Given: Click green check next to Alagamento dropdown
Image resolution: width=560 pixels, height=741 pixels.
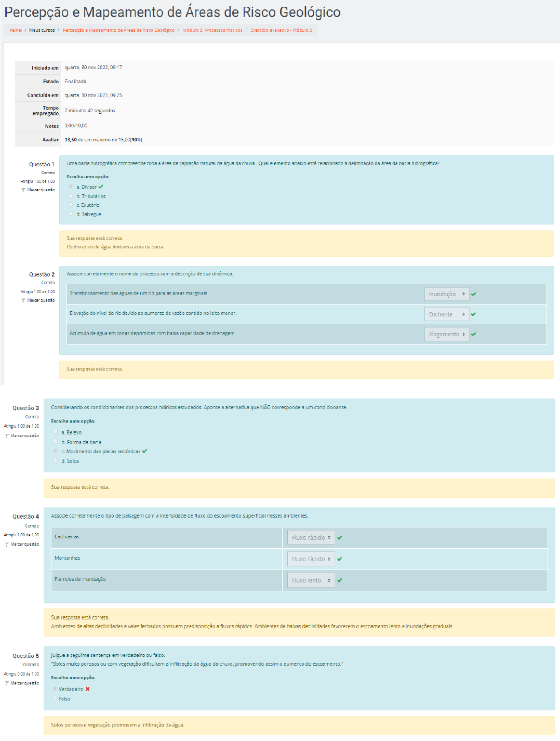Looking at the screenshot, I should (473, 334).
